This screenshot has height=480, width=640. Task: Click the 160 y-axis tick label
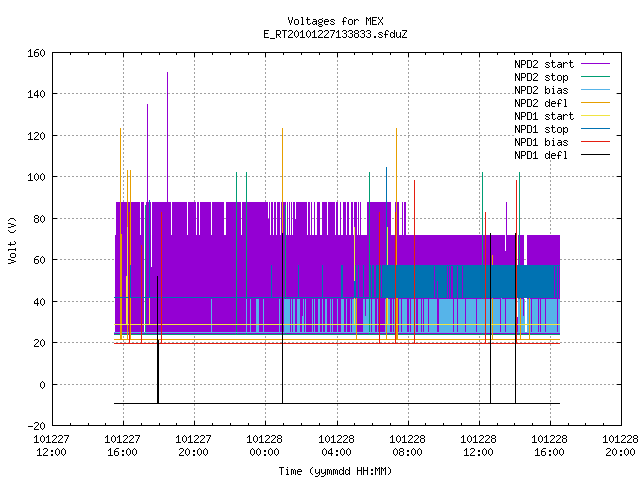click(x=36, y=53)
